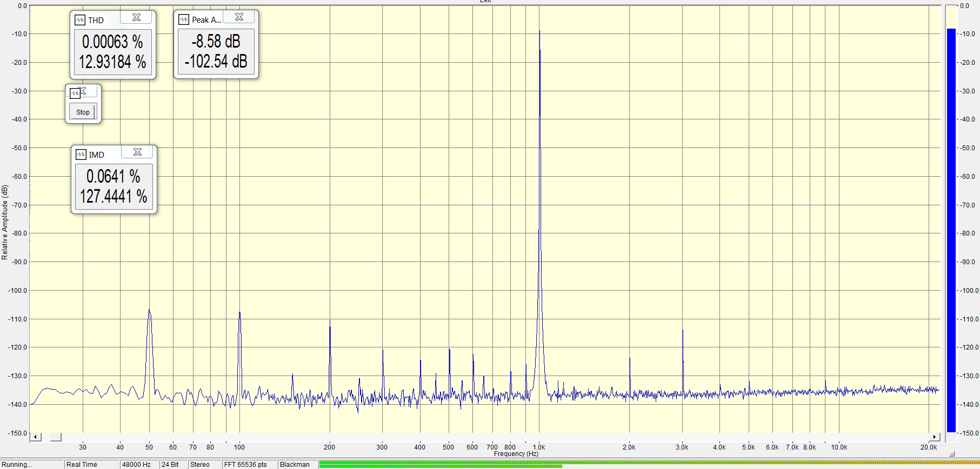Click the "Relative Amplitude (dB)" axis label
Screen dimensions: 980x469
[5, 222]
